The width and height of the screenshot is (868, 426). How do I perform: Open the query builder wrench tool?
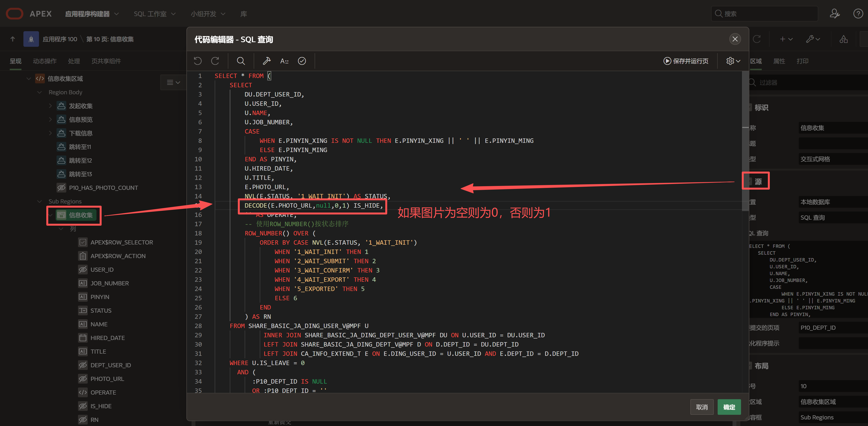point(267,61)
